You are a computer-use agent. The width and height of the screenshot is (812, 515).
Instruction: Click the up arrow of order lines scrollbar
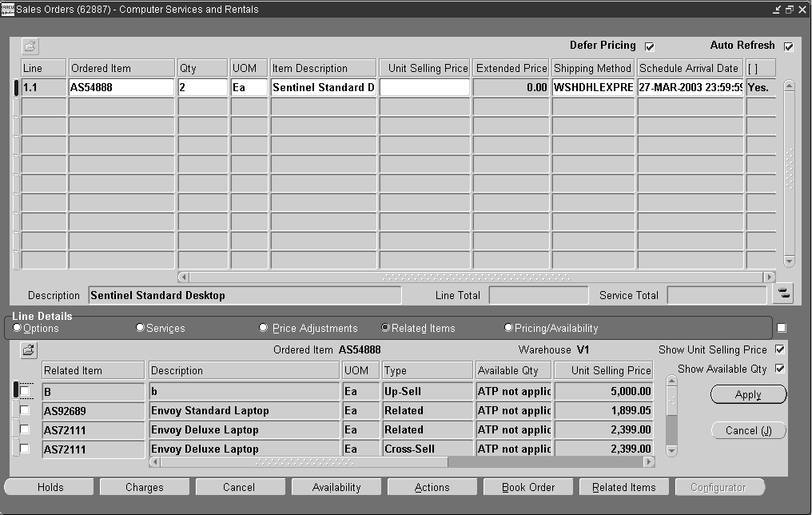click(789, 86)
